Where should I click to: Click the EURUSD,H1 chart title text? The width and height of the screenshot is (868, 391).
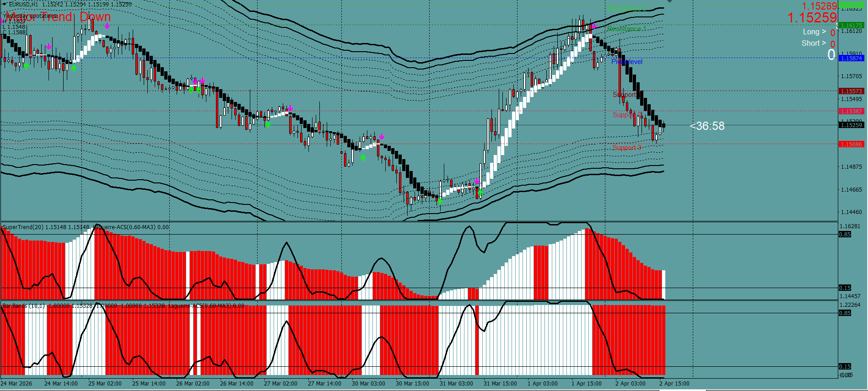[24, 4]
